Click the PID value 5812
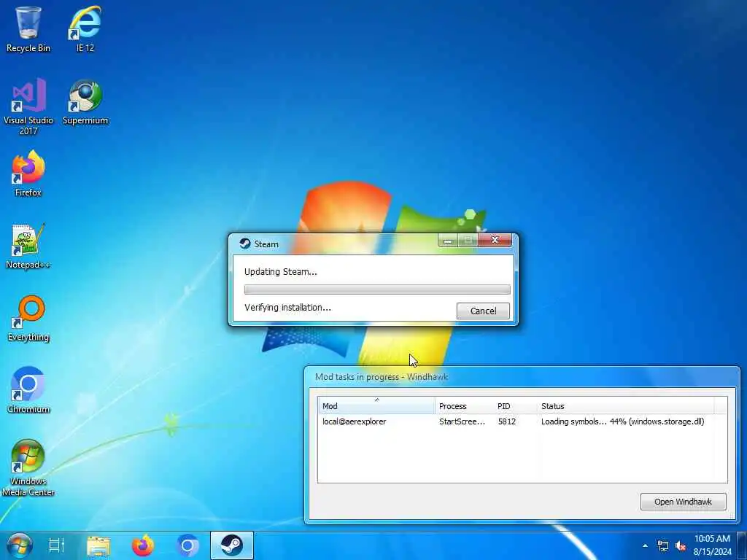Screen dimensions: 747x560 point(507,421)
